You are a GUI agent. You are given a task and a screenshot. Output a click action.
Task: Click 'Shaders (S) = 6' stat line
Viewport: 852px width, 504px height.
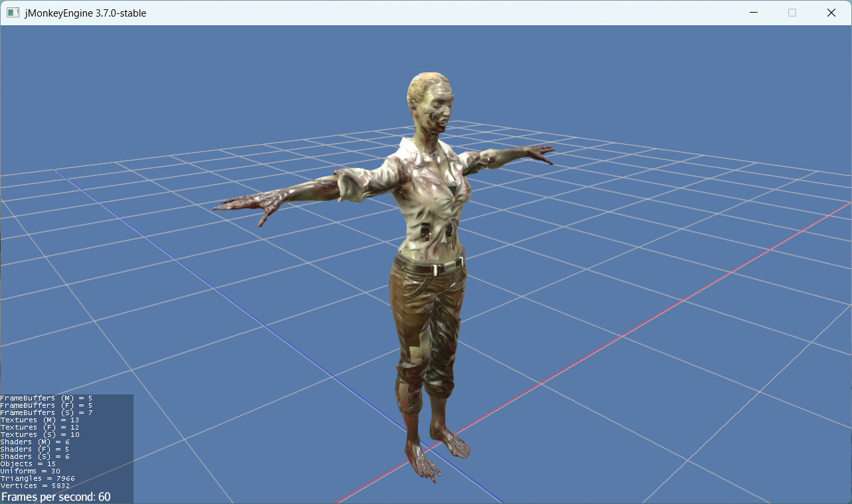click(35, 457)
